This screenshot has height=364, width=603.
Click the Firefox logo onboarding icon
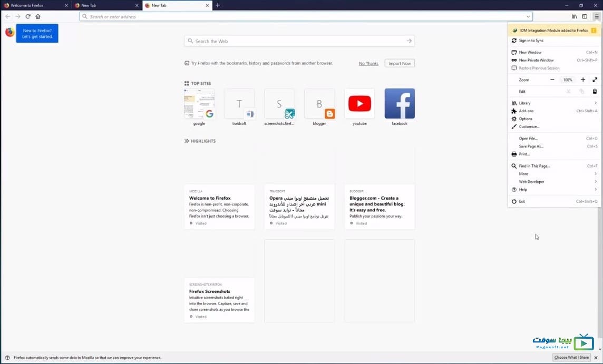tap(9, 32)
